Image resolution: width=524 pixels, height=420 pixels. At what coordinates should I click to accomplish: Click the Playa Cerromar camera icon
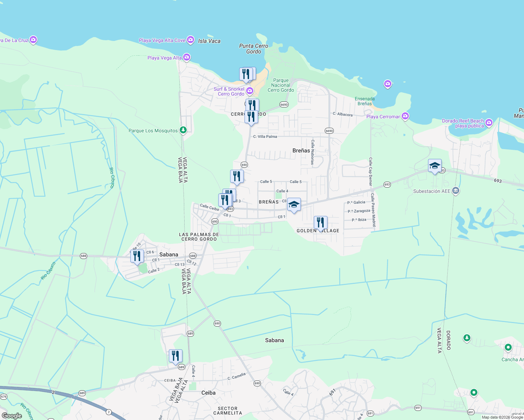coord(405,116)
